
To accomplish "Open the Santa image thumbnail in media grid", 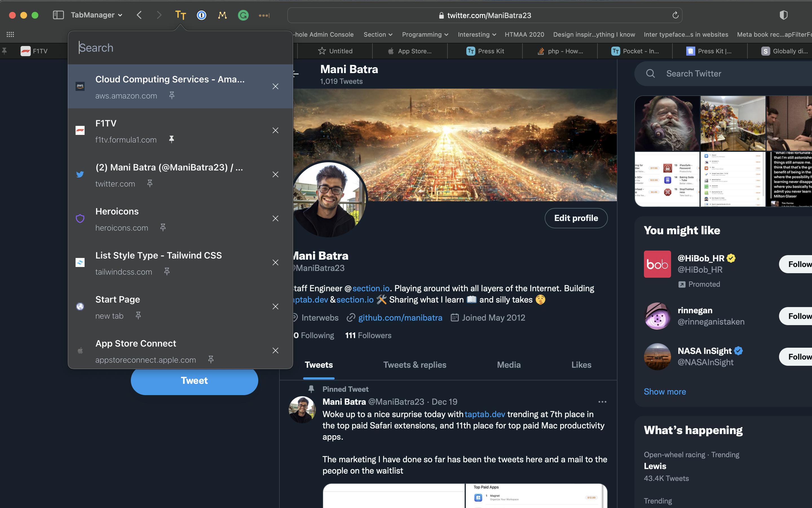I will tap(667, 124).
